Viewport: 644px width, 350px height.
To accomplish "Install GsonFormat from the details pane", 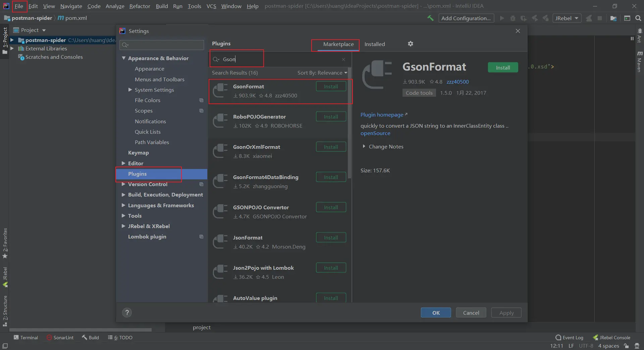I will 503,68.
